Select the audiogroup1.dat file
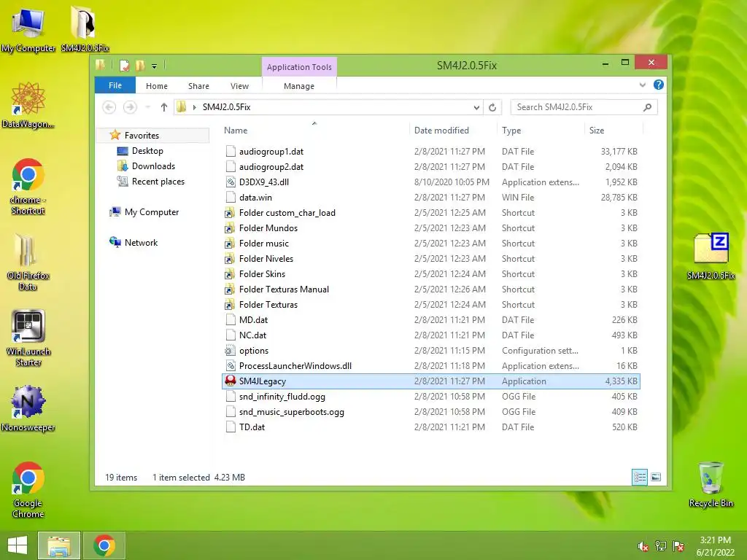This screenshot has height=560, width=747. click(x=430, y=152)
